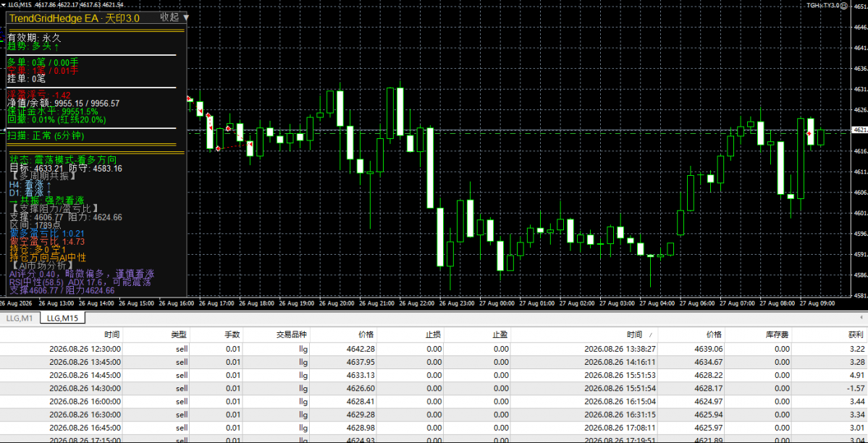The image size is (868, 443).
Task: Click the 区间: 1789点 line
Action: (35, 225)
